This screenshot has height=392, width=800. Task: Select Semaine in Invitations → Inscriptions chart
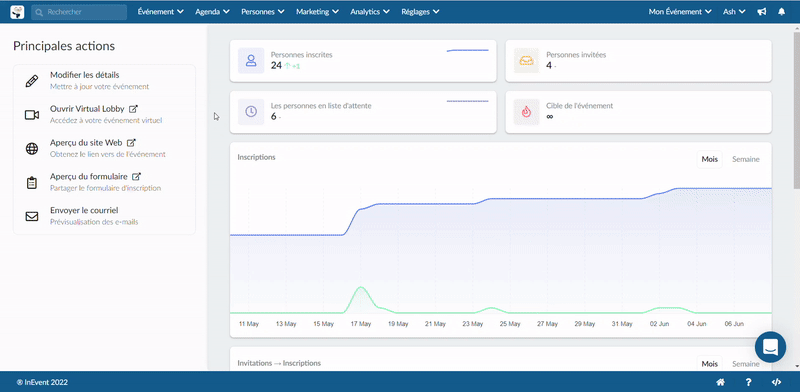click(746, 363)
